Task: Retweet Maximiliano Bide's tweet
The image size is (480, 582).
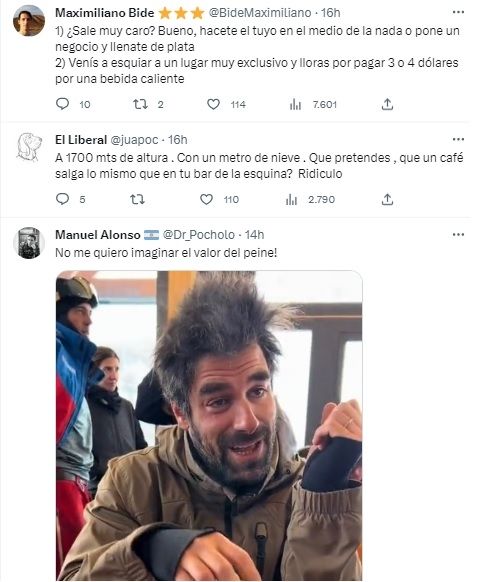Action: 140,104
